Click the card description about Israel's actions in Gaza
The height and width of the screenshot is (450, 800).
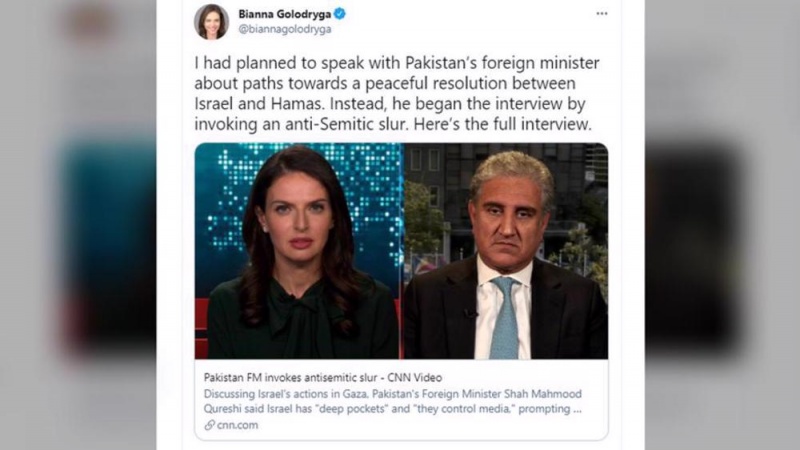click(392, 401)
